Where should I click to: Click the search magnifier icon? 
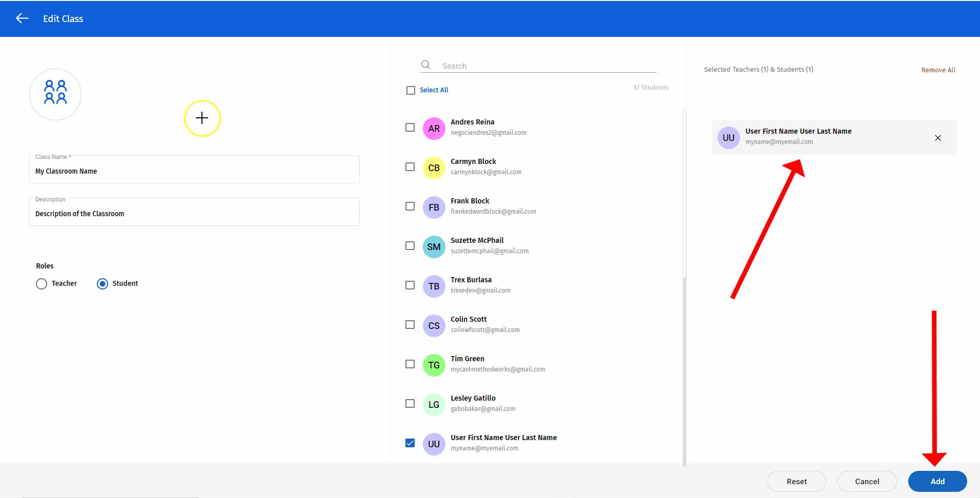point(425,65)
